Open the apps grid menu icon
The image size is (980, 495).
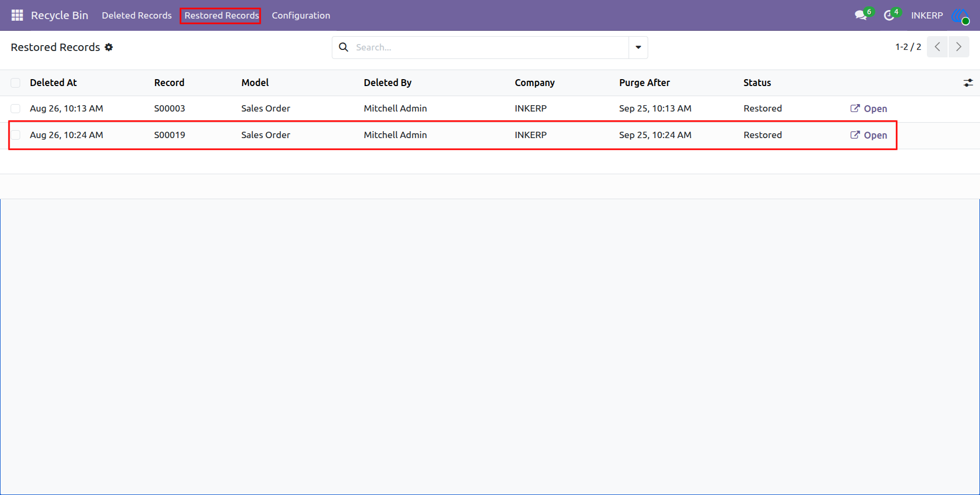[17, 15]
